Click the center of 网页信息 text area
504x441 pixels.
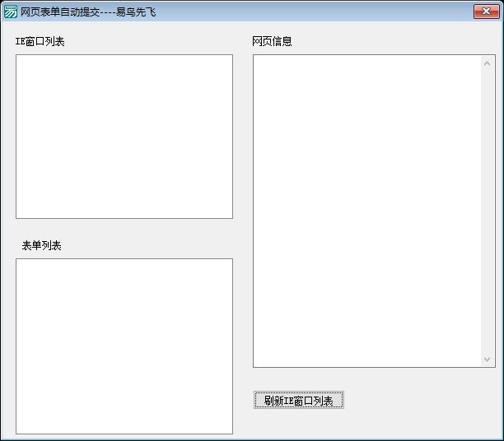[x=367, y=211]
